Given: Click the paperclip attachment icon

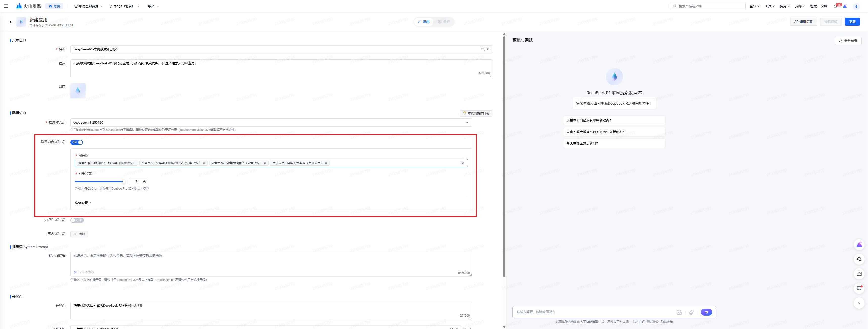Looking at the screenshot, I should [x=691, y=312].
